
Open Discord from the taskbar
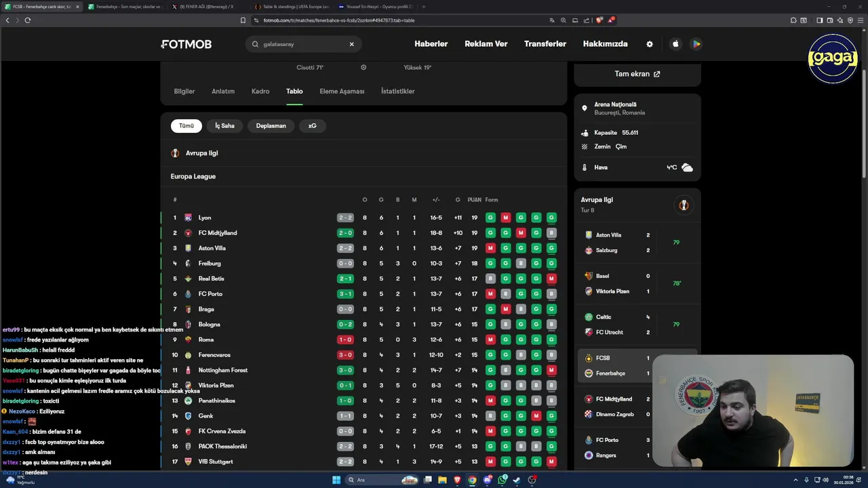487,480
